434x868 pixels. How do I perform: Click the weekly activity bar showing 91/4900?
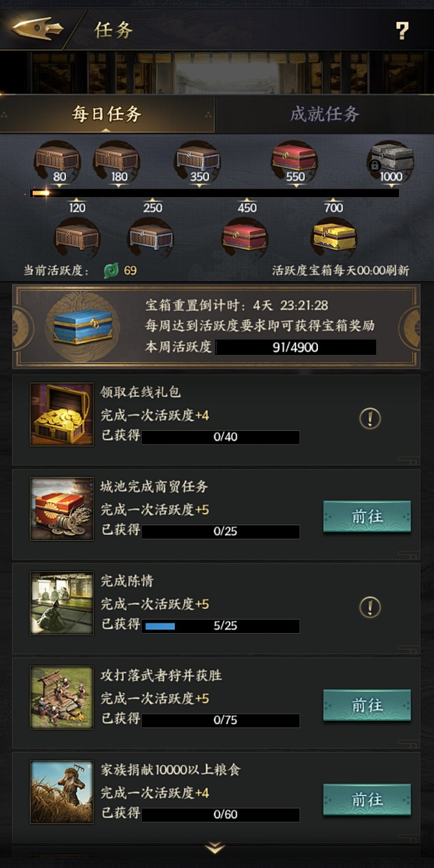[295, 348]
